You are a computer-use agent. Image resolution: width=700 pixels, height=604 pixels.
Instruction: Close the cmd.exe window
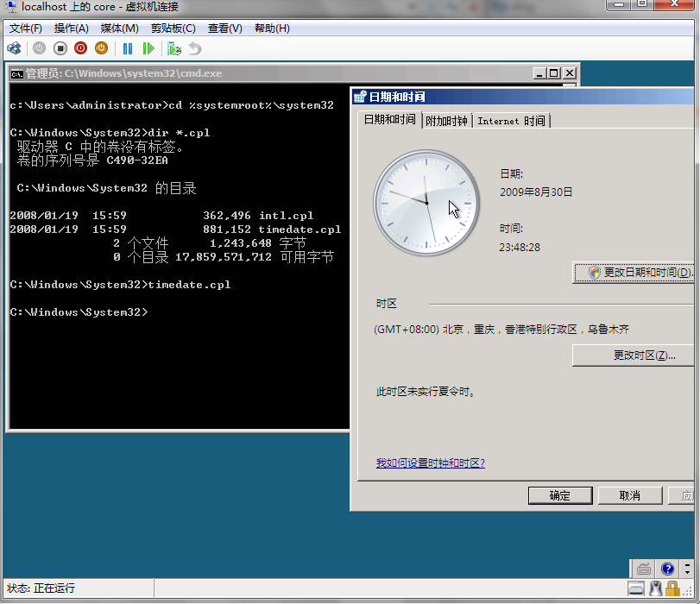pos(570,73)
